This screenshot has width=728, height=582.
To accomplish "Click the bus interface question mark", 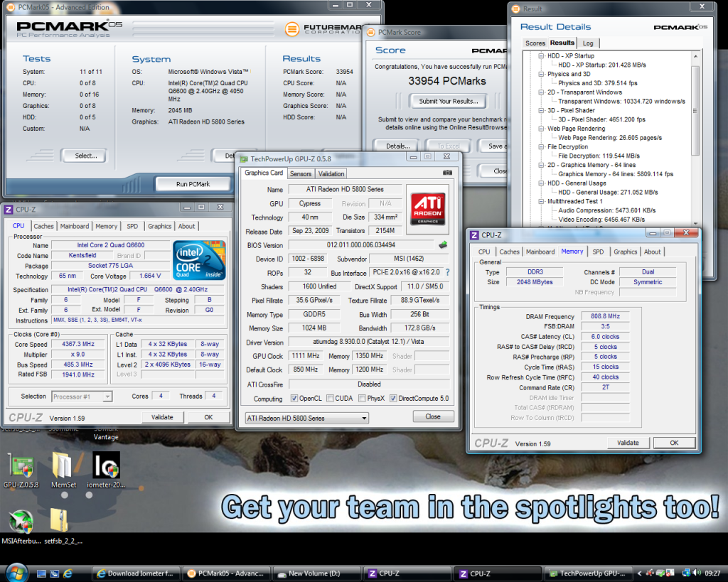I will point(448,272).
